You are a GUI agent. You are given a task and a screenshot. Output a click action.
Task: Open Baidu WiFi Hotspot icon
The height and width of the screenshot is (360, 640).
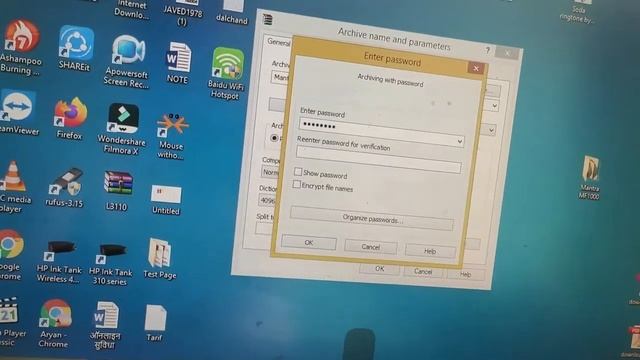pyautogui.click(x=227, y=73)
